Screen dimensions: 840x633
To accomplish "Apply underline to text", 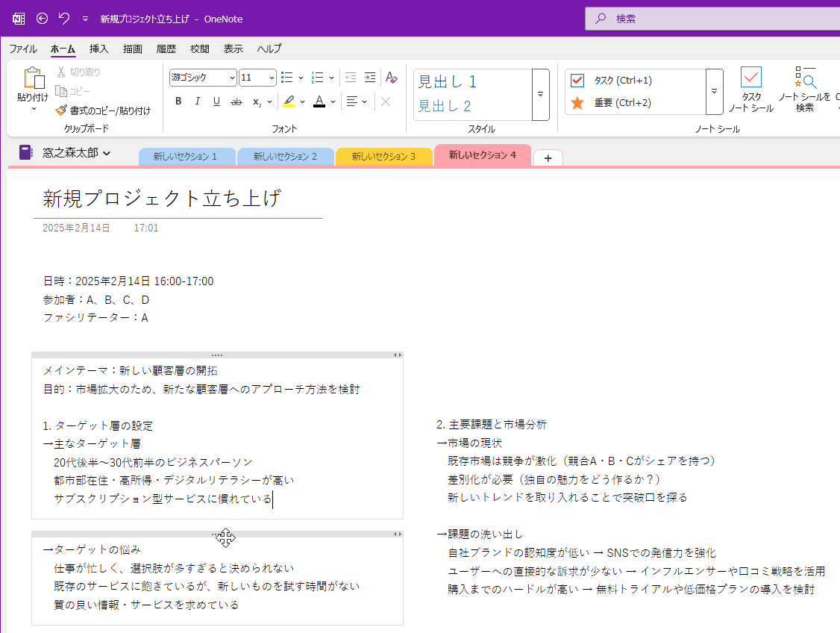I will 216,102.
